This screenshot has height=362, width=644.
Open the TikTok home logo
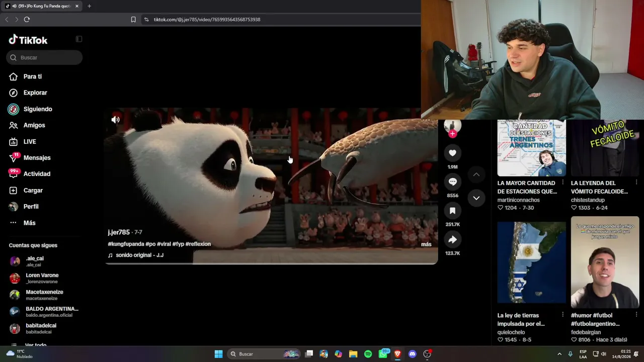point(28,40)
